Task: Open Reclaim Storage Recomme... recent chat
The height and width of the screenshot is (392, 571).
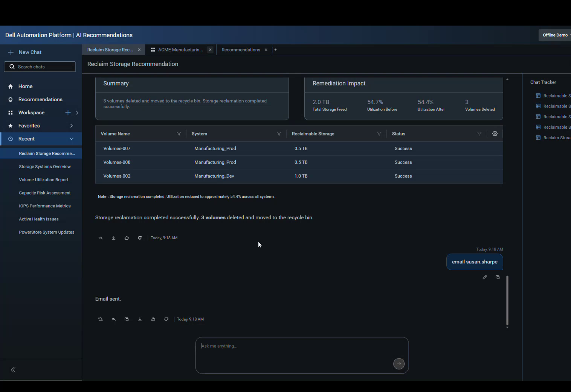Action: click(x=41, y=153)
